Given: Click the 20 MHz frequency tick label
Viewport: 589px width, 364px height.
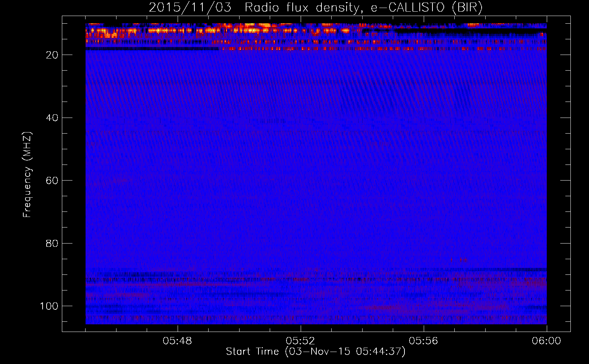Looking at the screenshot, I should pyautogui.click(x=52, y=55).
